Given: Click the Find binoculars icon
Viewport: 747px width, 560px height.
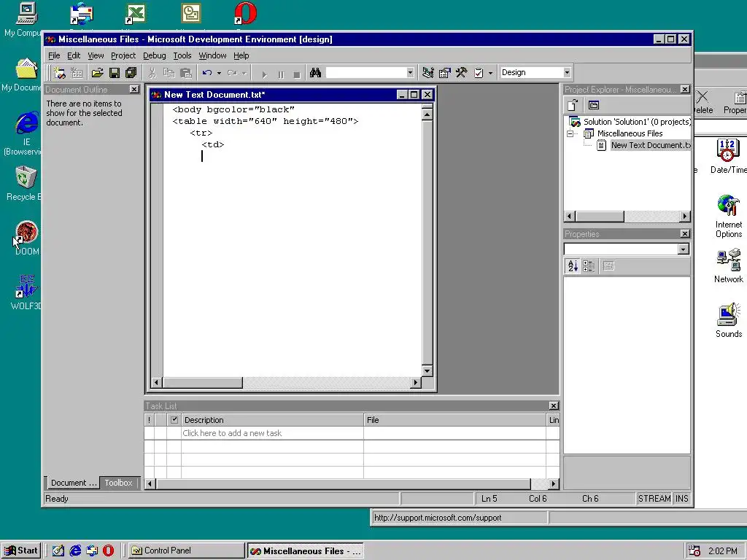Looking at the screenshot, I should pyautogui.click(x=315, y=73).
